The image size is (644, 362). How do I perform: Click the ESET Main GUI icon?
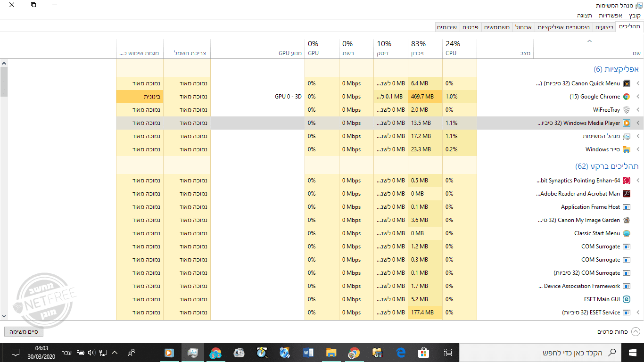(x=627, y=299)
